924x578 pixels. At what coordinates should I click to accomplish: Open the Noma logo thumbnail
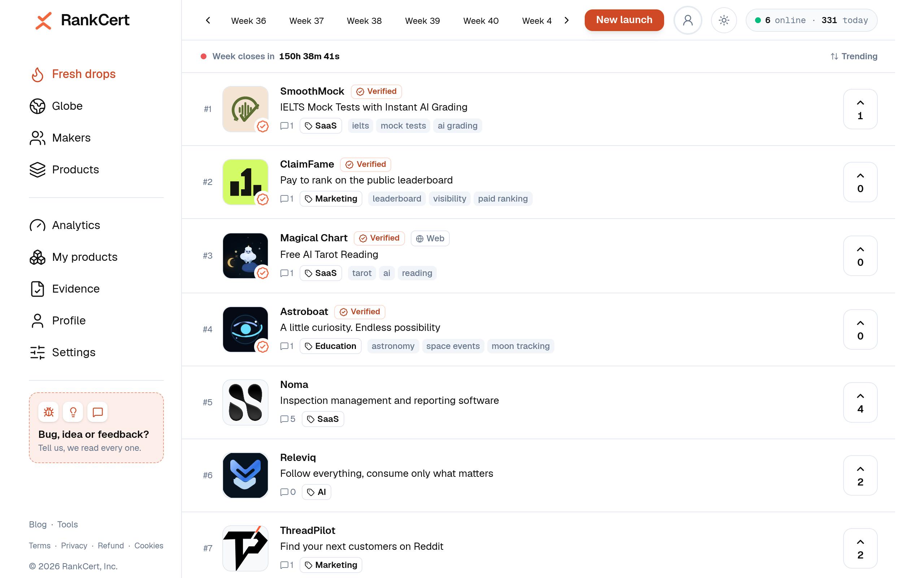(x=245, y=402)
